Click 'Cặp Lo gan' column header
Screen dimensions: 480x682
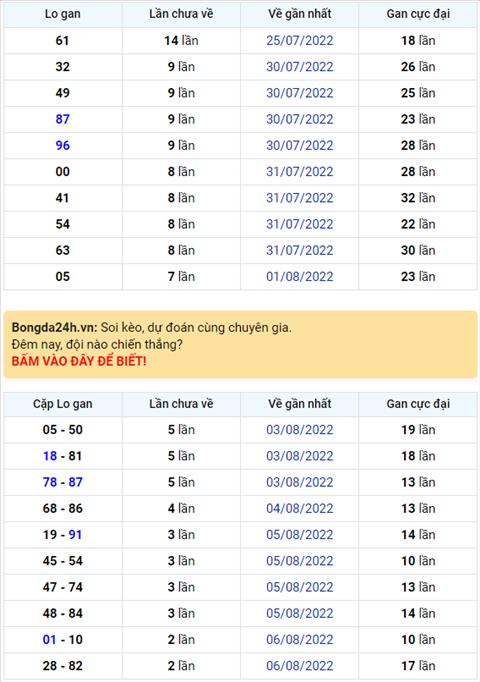pyautogui.click(x=63, y=404)
